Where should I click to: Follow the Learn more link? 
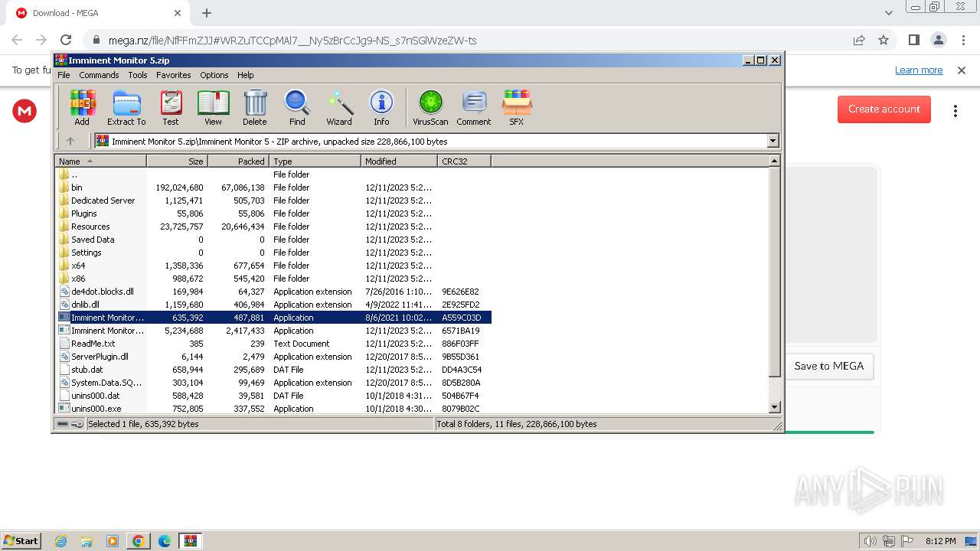(919, 70)
